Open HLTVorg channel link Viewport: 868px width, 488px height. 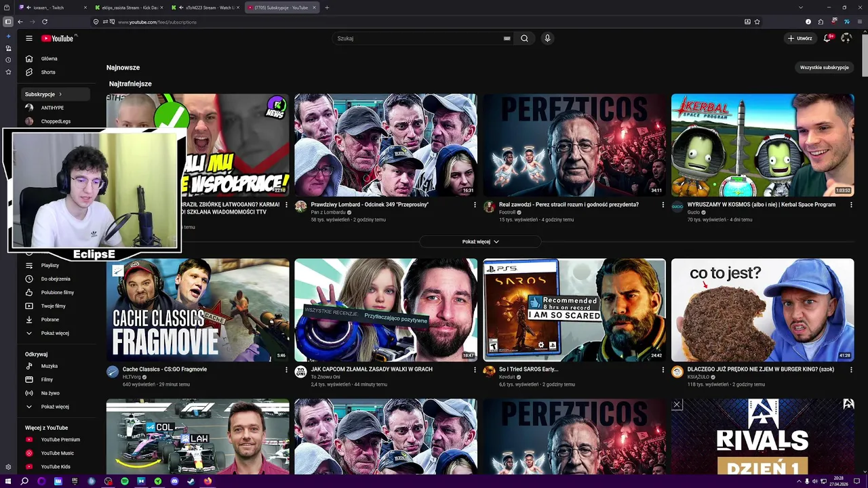coord(132,378)
